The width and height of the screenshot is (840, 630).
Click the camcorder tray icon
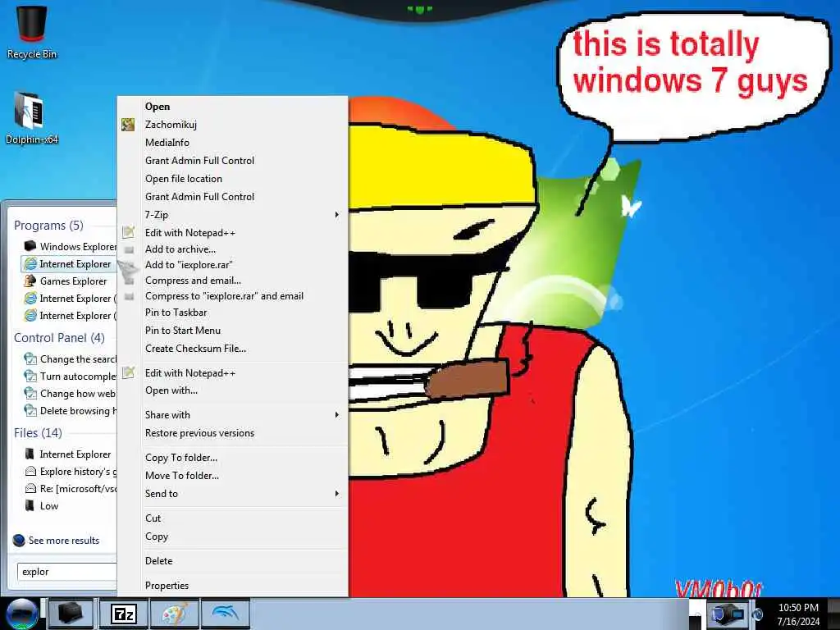[727, 614]
